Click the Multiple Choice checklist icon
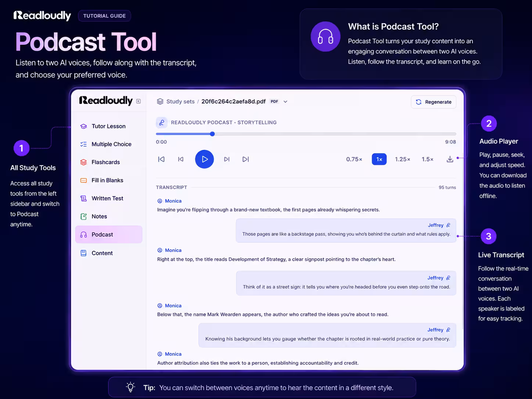 coord(83,144)
